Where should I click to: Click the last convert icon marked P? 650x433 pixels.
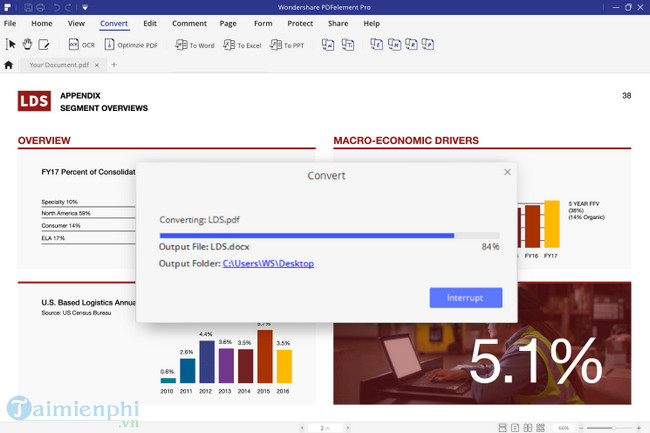(x=428, y=44)
